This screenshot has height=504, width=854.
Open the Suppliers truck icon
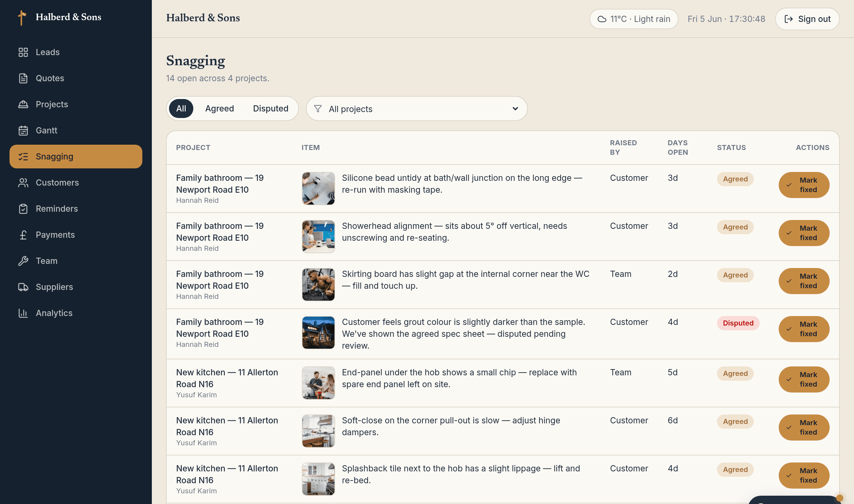click(23, 287)
